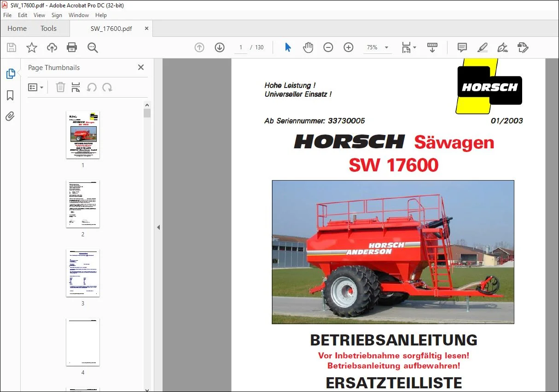Image resolution: width=559 pixels, height=392 pixels.
Task: Click the current page number field
Action: pos(241,47)
